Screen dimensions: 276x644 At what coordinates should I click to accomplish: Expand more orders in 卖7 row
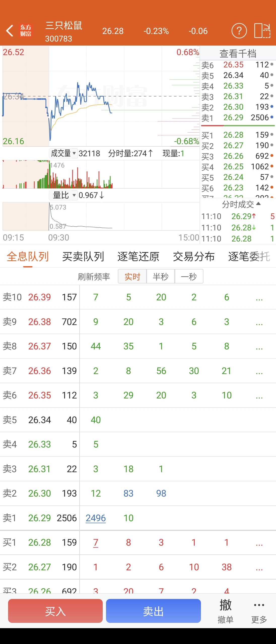point(259,371)
